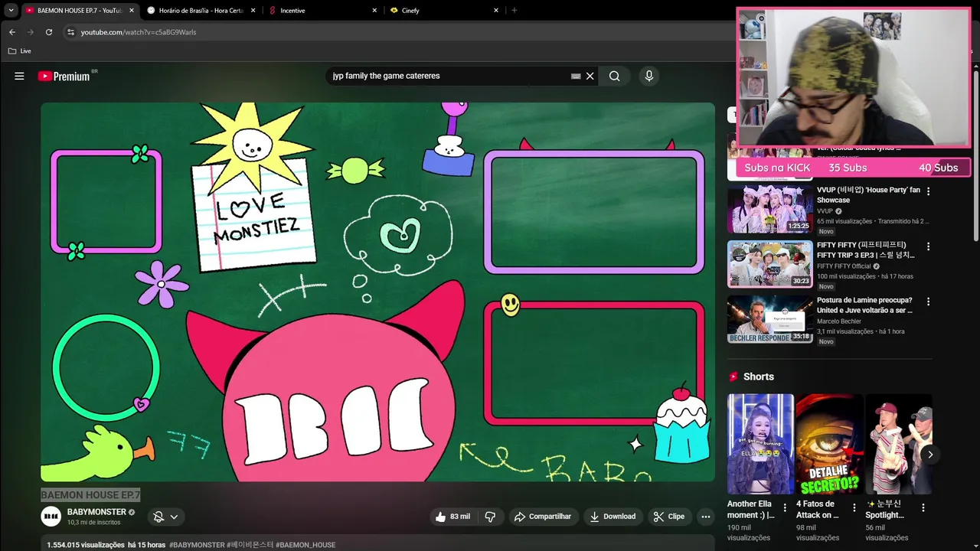Go forward in browser history
Image resolution: width=980 pixels, height=551 pixels.
pyautogui.click(x=30, y=32)
